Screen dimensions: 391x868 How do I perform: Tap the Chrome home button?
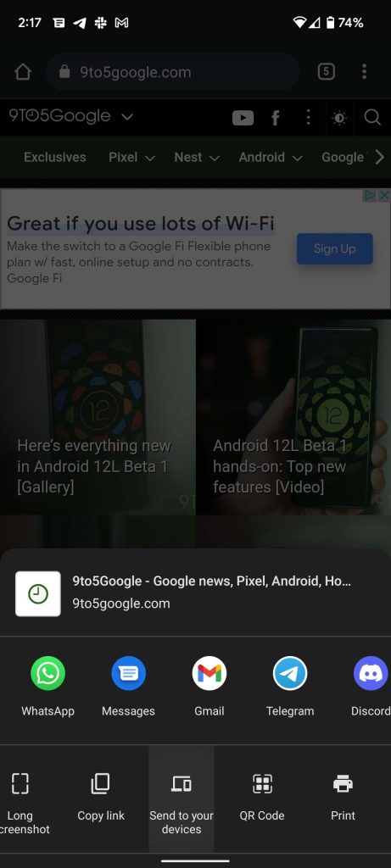click(23, 71)
